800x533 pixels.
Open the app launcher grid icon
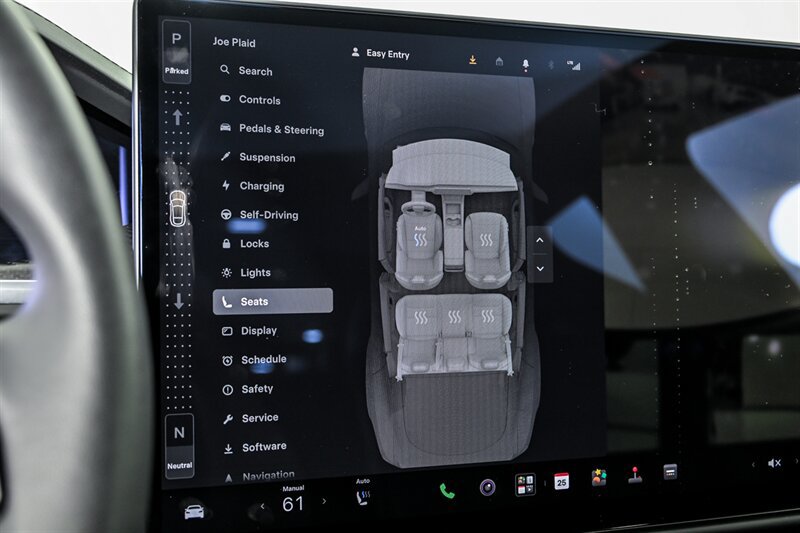click(x=525, y=485)
